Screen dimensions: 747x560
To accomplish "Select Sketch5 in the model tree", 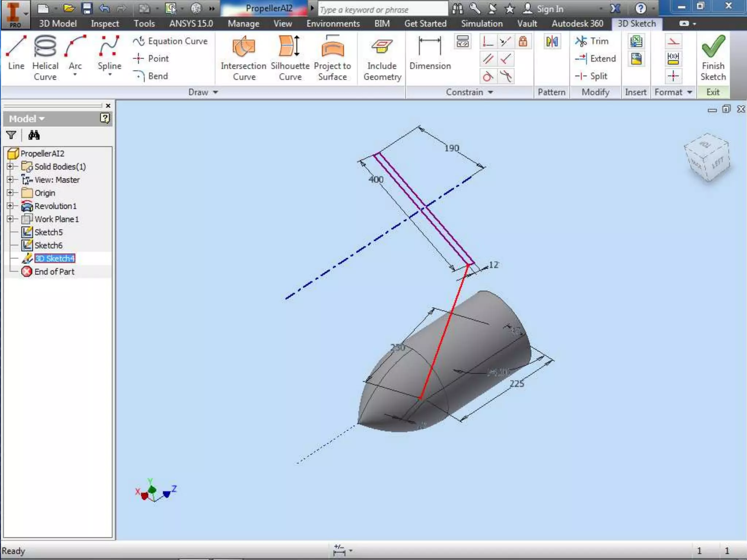I will pyautogui.click(x=48, y=232).
